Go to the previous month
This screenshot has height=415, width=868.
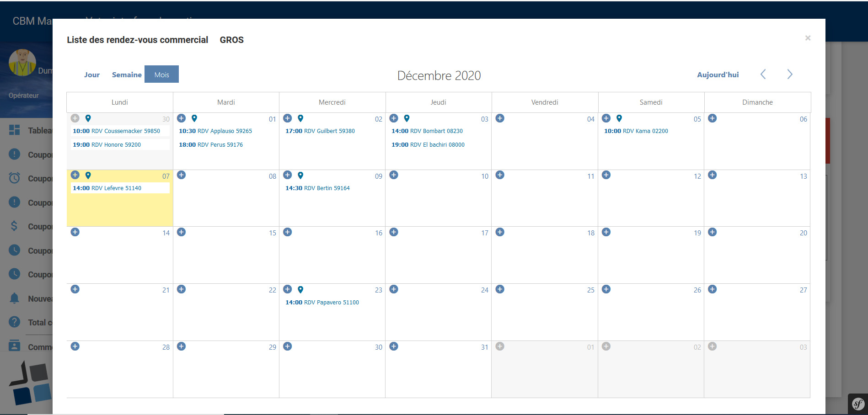click(x=763, y=74)
